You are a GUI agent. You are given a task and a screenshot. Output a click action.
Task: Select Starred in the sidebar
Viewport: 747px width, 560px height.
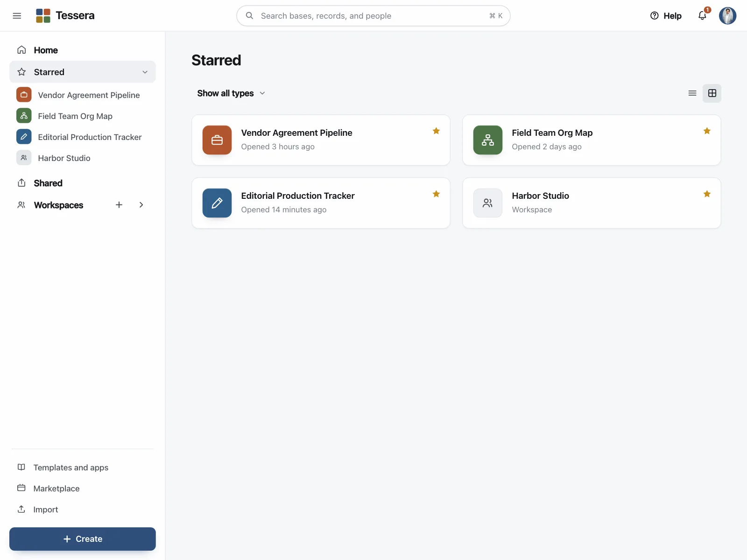[83, 72]
